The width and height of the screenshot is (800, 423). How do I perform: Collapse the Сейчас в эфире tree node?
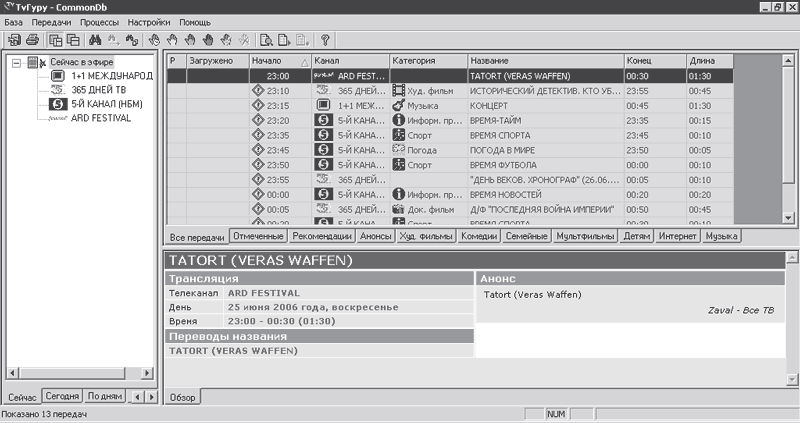17,63
